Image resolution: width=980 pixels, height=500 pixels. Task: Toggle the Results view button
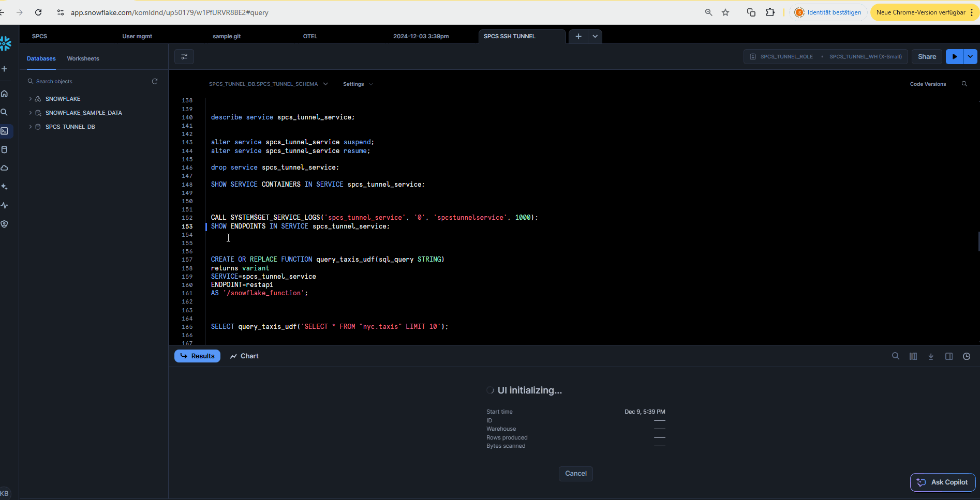tap(197, 356)
